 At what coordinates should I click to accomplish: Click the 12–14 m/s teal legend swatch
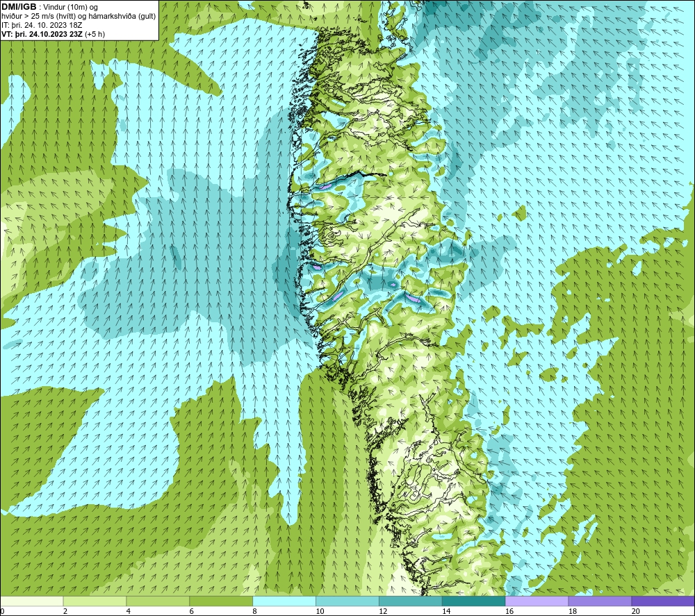pos(411,601)
